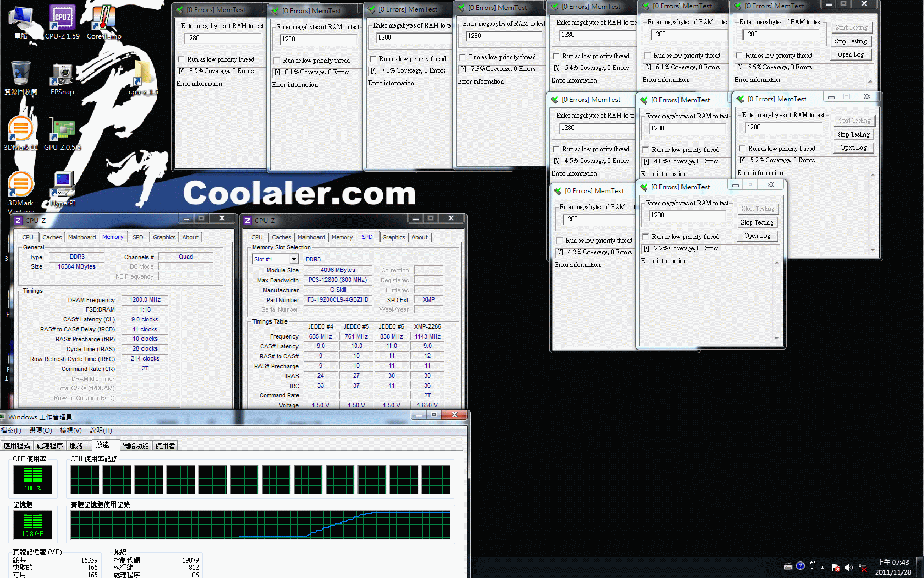Click Stop Testing in the 5.6% Coverage MemTest
This screenshot has height=578, width=924.
click(850, 41)
